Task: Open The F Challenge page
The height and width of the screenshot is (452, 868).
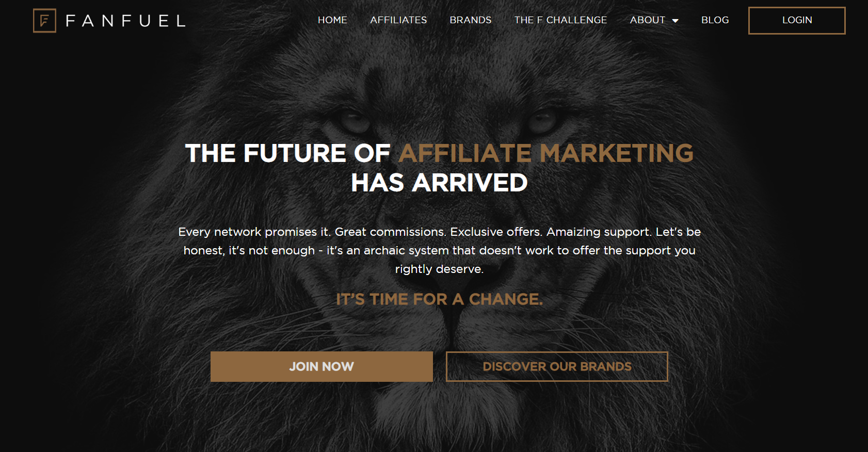Action: pos(560,20)
